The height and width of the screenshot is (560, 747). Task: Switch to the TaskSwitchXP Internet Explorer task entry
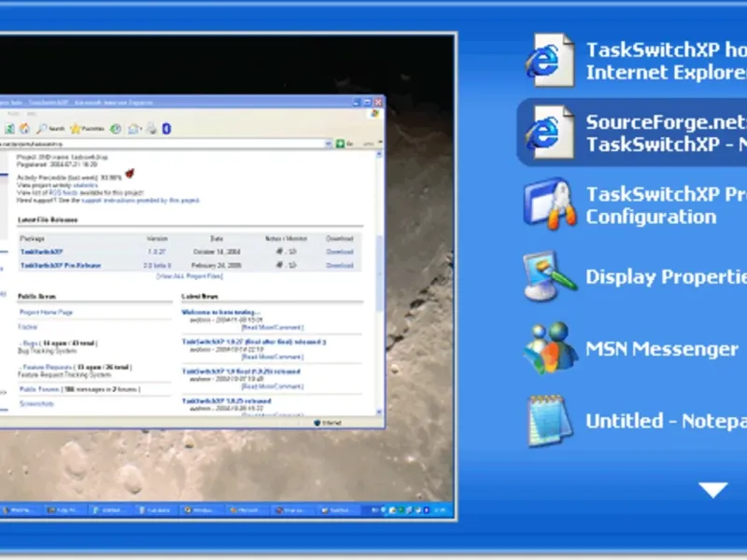point(666,61)
